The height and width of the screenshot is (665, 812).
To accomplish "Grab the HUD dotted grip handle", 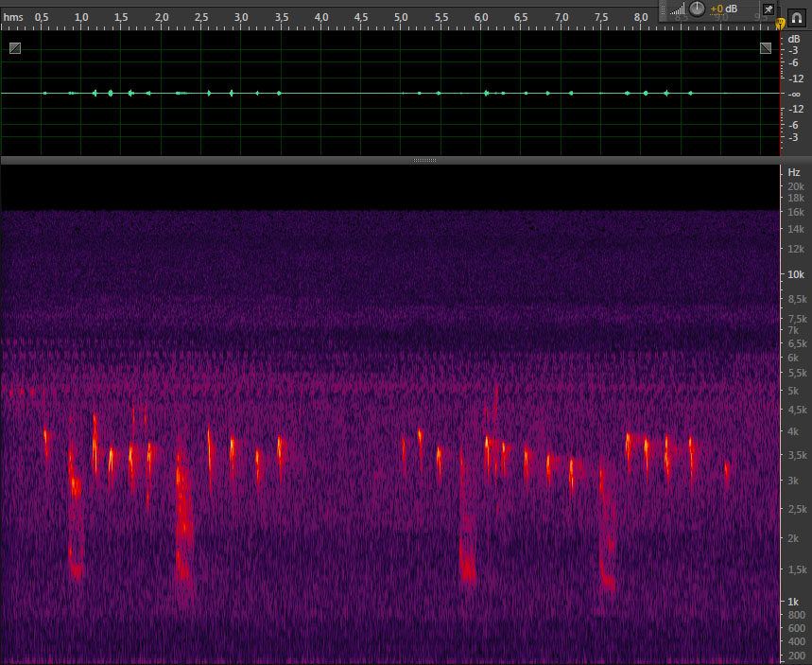I will tap(663, 9).
